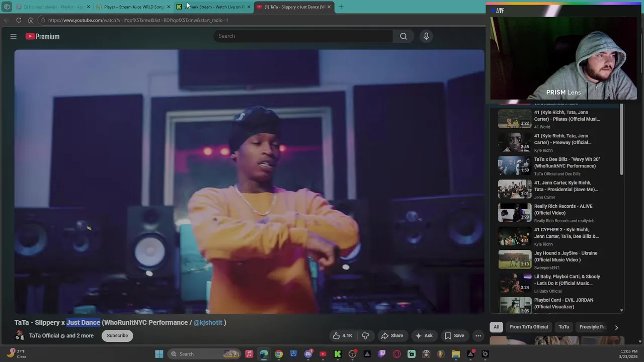The image size is (644, 362).
Task: Navigate back in browser
Action: point(7,20)
